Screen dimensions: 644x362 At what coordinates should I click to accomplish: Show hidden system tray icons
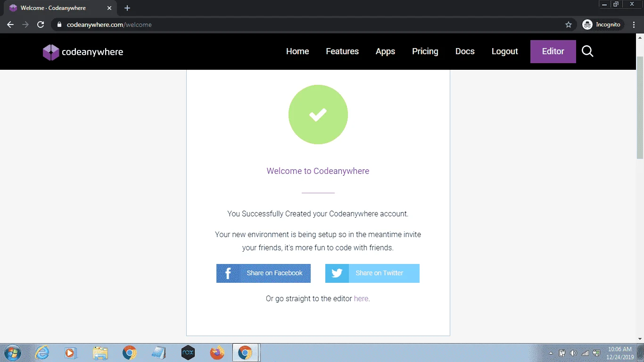551,353
